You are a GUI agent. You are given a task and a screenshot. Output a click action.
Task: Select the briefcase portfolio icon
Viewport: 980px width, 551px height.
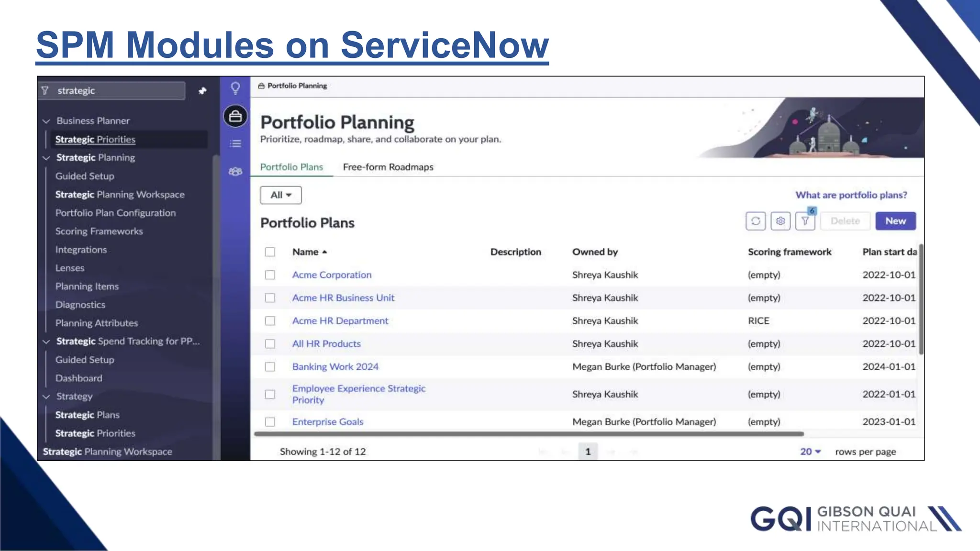tap(235, 116)
